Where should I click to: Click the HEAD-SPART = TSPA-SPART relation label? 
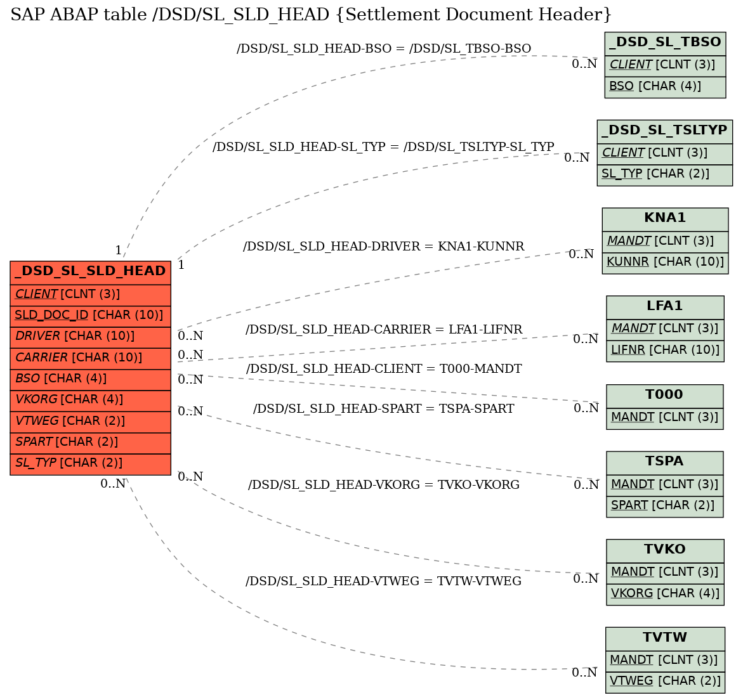pos(383,409)
